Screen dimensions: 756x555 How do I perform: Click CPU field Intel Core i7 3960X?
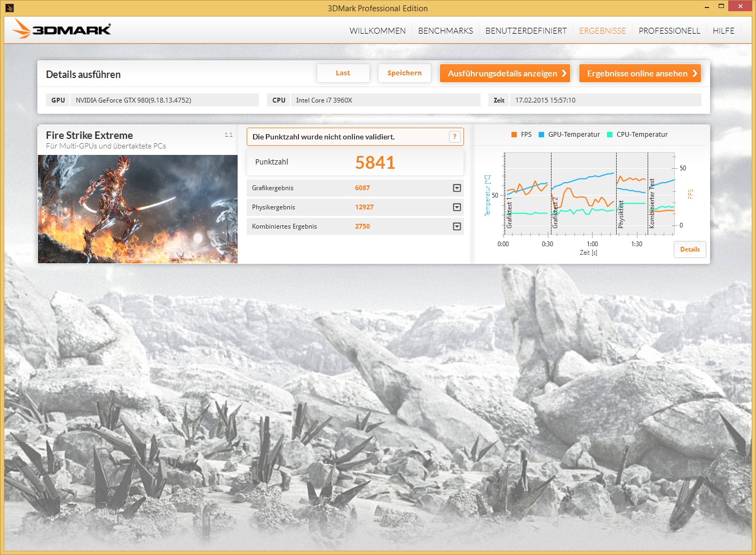pyautogui.click(x=385, y=100)
